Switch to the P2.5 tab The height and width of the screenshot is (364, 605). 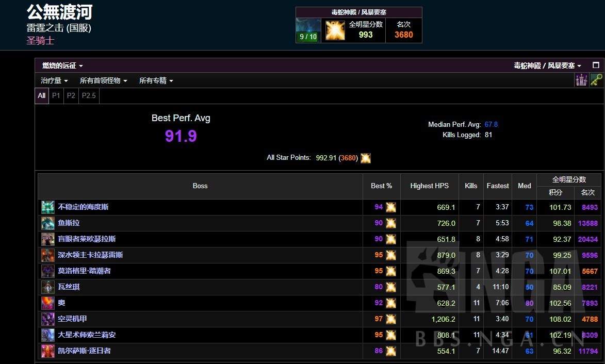point(89,95)
